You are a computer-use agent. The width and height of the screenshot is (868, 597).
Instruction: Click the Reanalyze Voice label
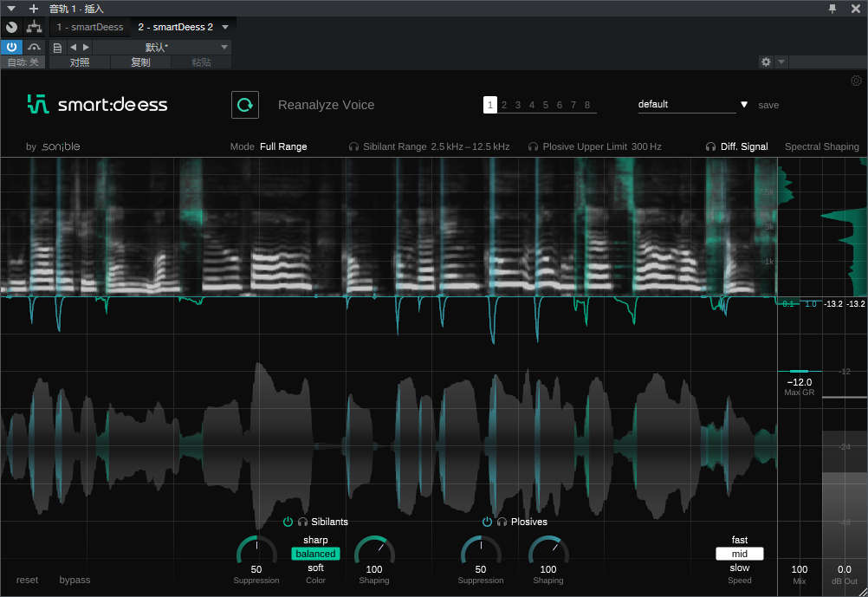(326, 105)
